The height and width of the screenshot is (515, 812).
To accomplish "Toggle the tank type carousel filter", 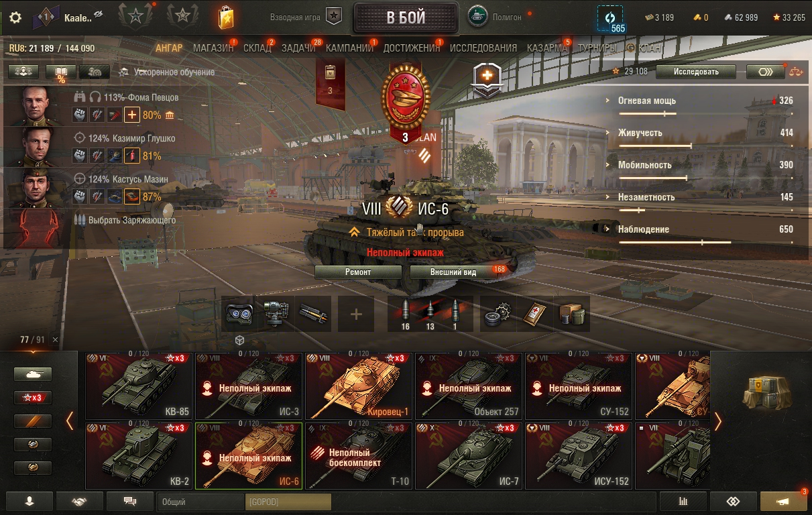I will click(33, 374).
